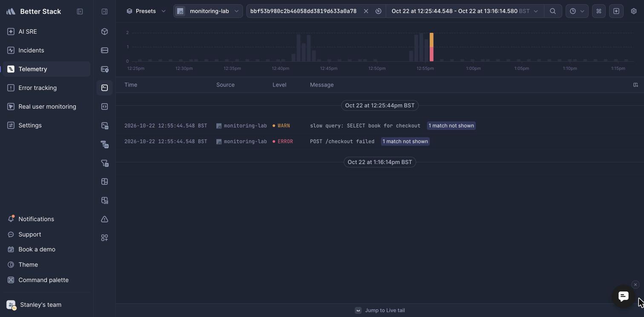Click the search query input field
644x317 pixels.
click(x=303, y=11)
